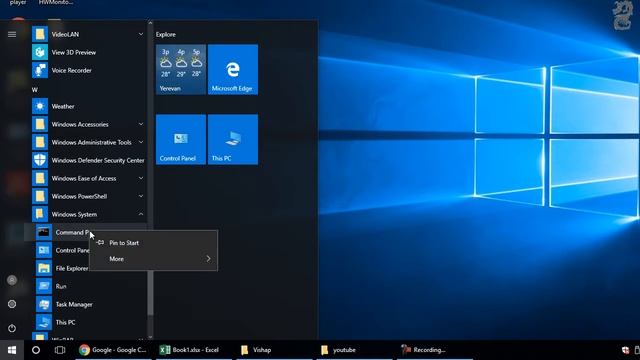Open youtube folder taskbar button
Image resolution: width=640 pixels, height=360 pixels.
tap(354, 350)
